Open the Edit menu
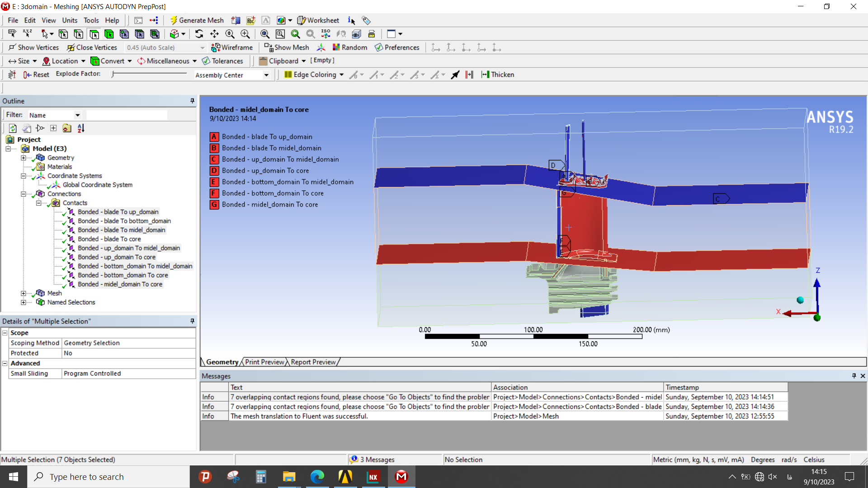The width and height of the screenshot is (868, 488). [x=30, y=20]
